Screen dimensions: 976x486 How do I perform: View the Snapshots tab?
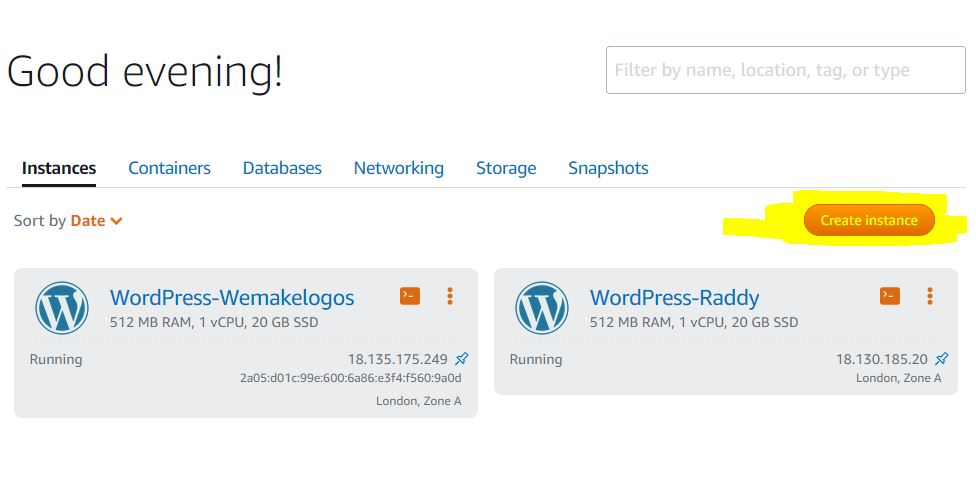tap(608, 168)
